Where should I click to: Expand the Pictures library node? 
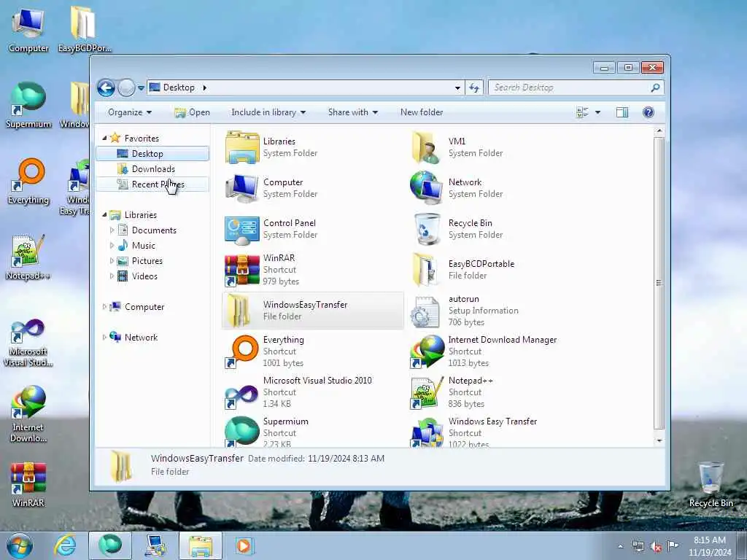pos(112,261)
